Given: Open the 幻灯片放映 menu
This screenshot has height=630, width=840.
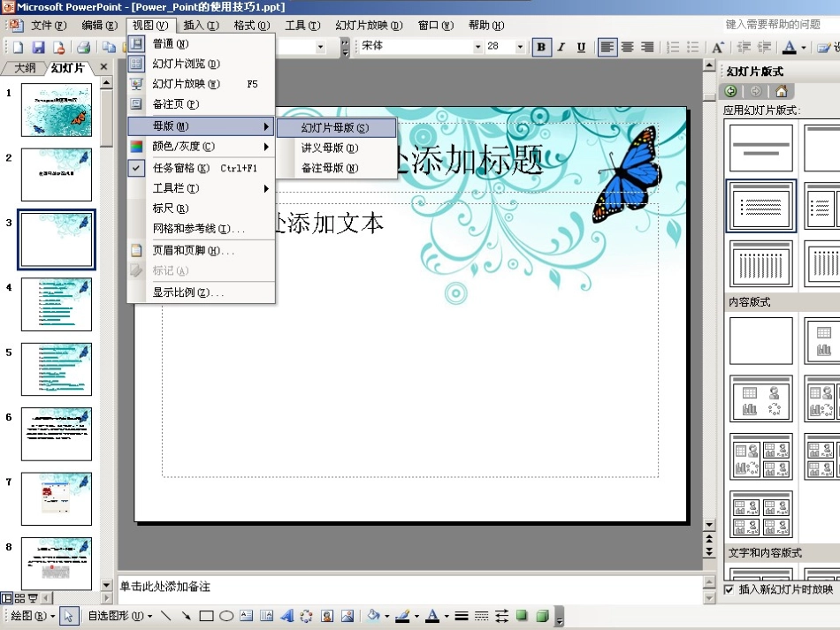Looking at the screenshot, I should coord(369,25).
